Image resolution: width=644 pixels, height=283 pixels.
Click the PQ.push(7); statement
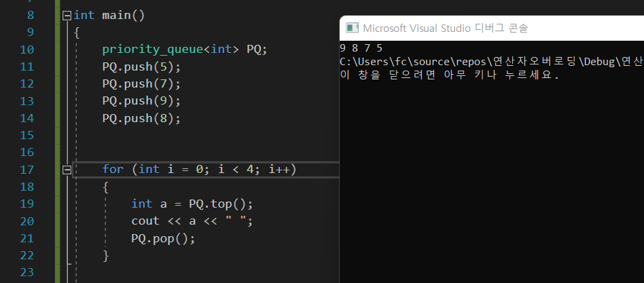coord(141,84)
